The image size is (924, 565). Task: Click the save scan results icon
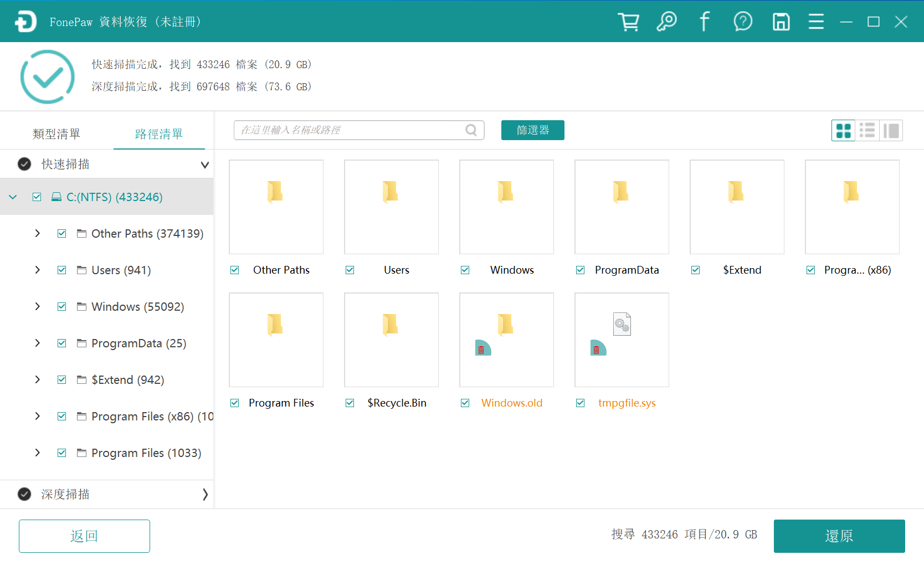(x=781, y=21)
